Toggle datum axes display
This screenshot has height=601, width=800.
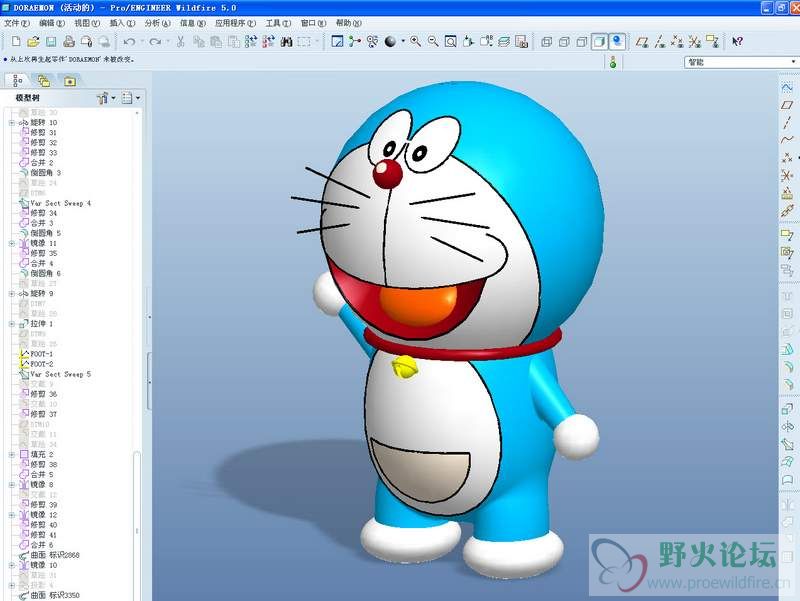point(660,42)
